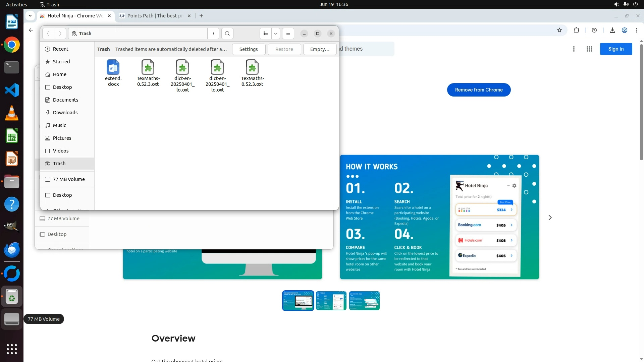Launch VLC from the dock

[12, 113]
